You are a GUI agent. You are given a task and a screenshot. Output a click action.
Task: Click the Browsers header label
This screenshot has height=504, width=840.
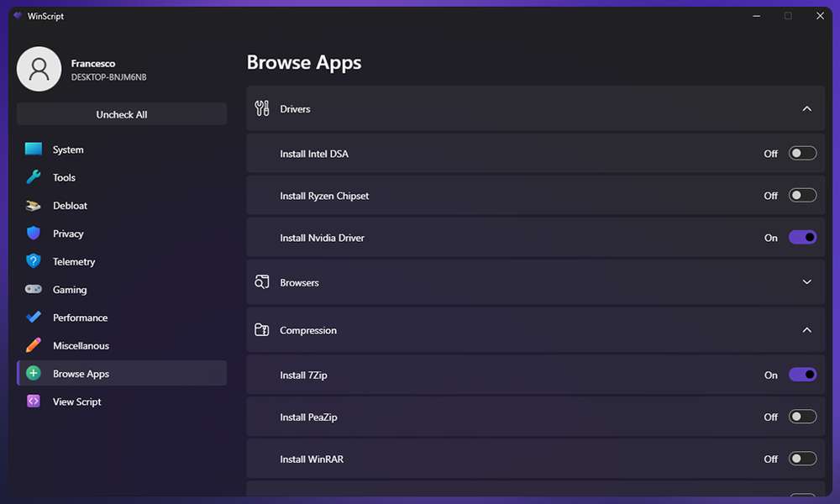300,282
